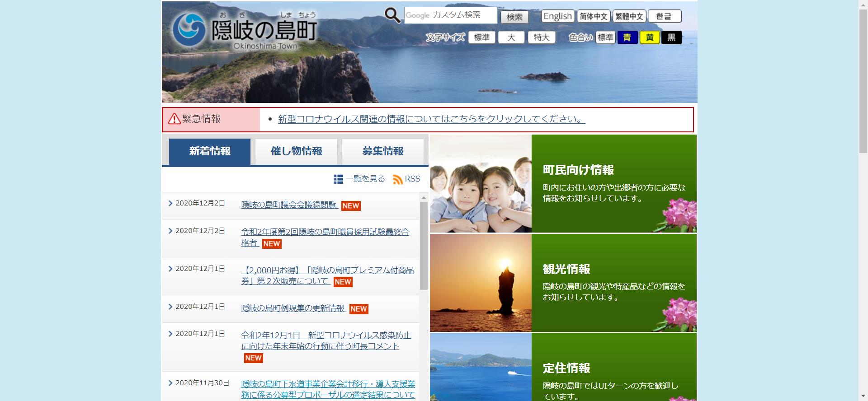The height and width of the screenshot is (401, 868).
Task: Select the 募集情報 tab
Action: coord(383,151)
